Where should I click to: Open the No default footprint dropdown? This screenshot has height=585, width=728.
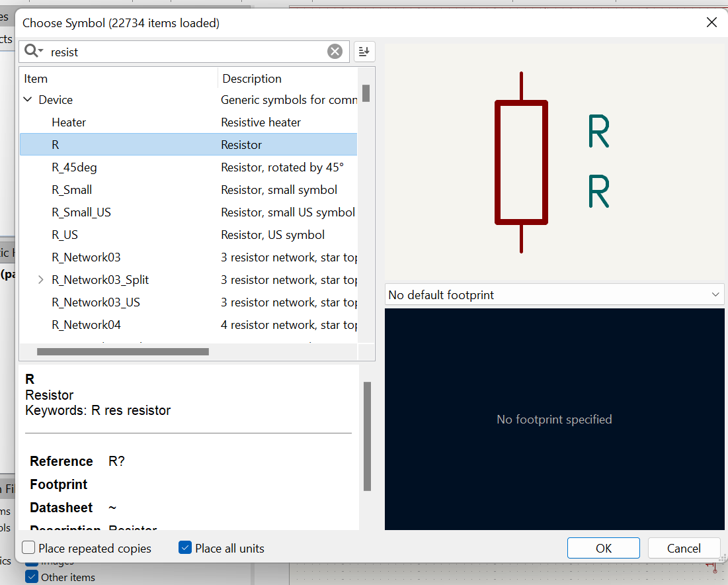715,294
